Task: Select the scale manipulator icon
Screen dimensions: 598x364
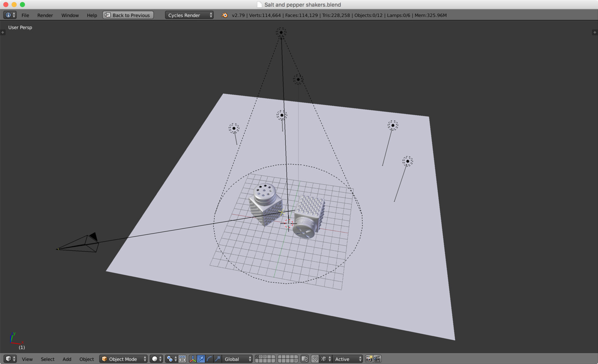Action: [218, 359]
